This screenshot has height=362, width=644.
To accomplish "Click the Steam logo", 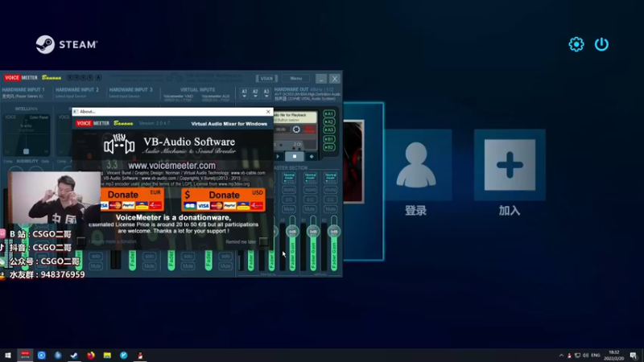I will point(67,44).
